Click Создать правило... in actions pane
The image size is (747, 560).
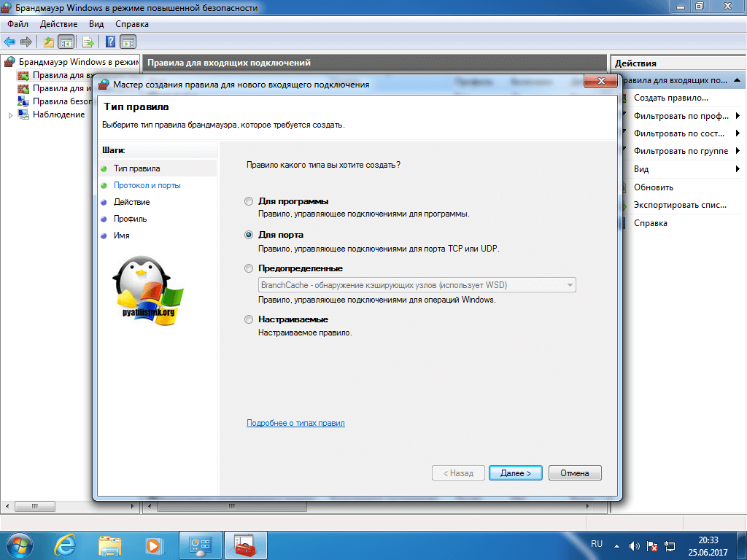pyautogui.click(x=671, y=98)
